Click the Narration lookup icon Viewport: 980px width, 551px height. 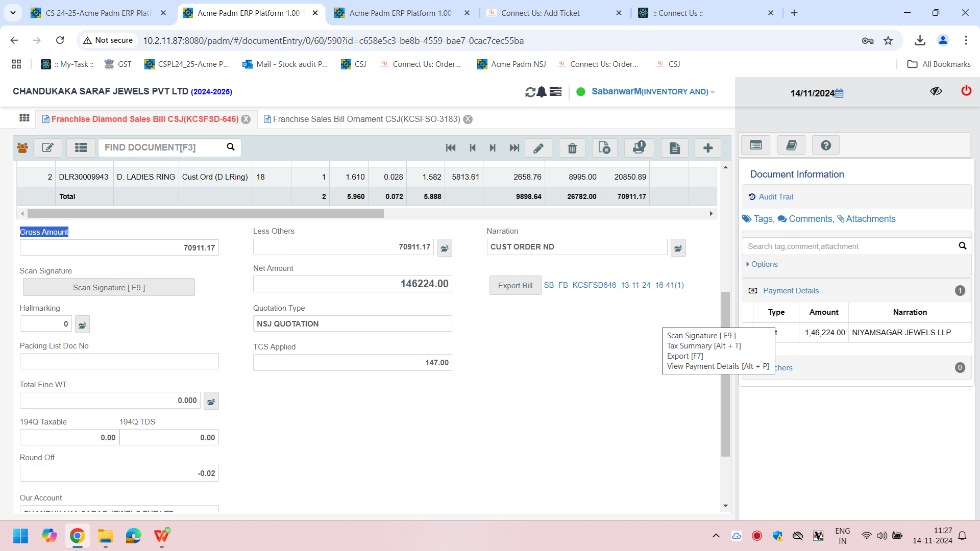(x=678, y=248)
